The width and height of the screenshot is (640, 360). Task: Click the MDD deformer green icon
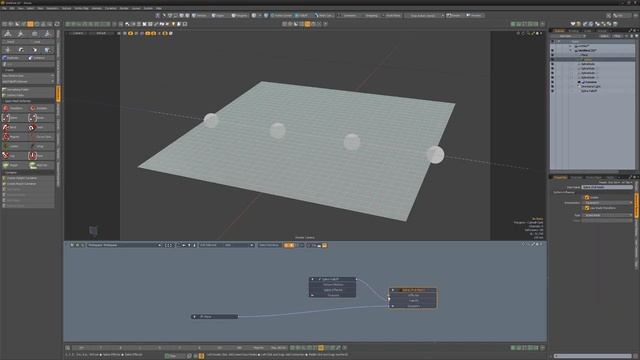(x=33, y=165)
